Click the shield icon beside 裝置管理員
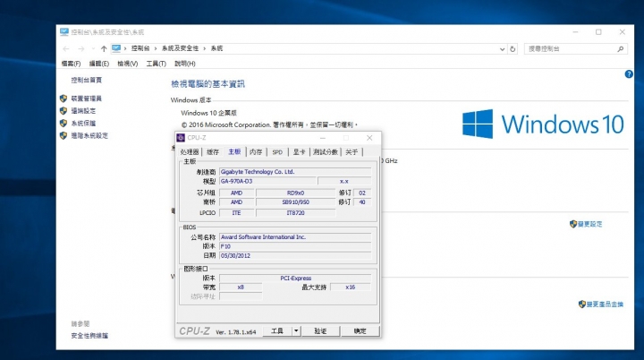 click(64, 99)
